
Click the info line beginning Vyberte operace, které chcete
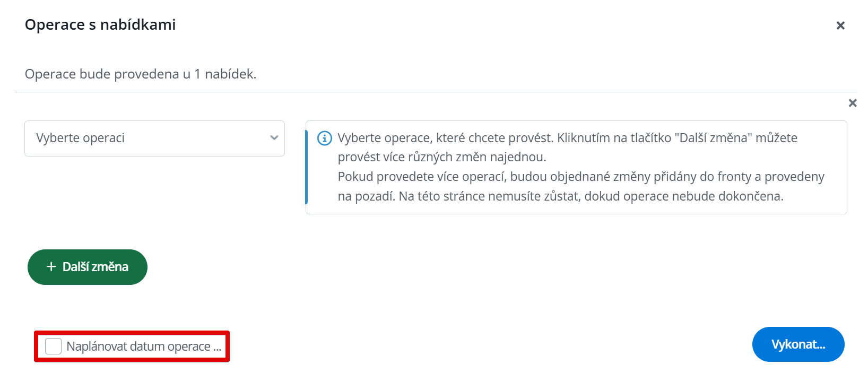click(568, 138)
